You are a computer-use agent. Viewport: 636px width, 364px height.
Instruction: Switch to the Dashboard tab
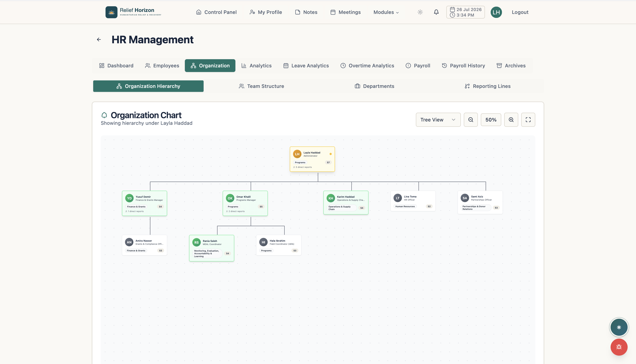tap(116, 66)
